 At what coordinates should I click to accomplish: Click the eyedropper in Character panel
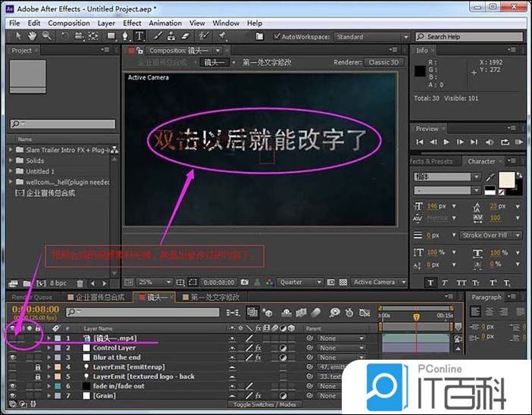point(491,176)
